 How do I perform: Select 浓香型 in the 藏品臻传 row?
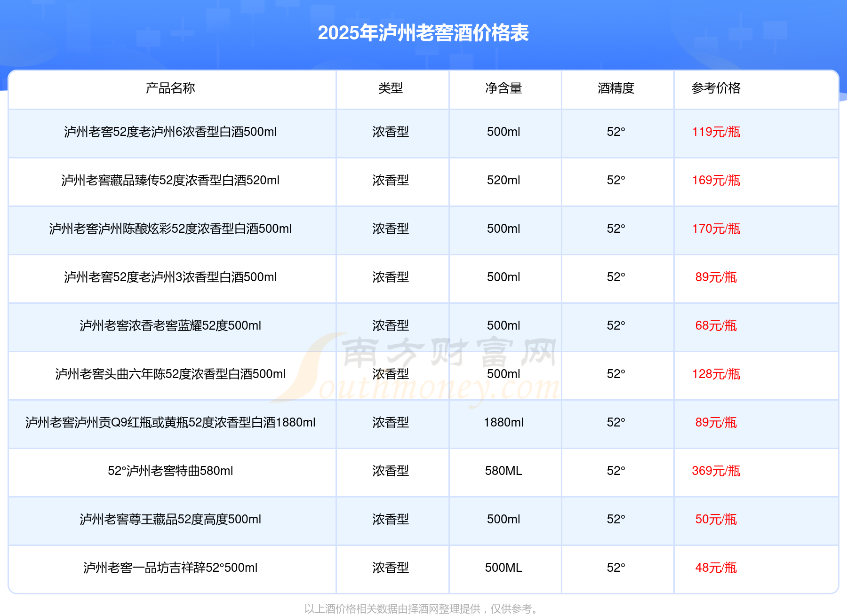391,180
